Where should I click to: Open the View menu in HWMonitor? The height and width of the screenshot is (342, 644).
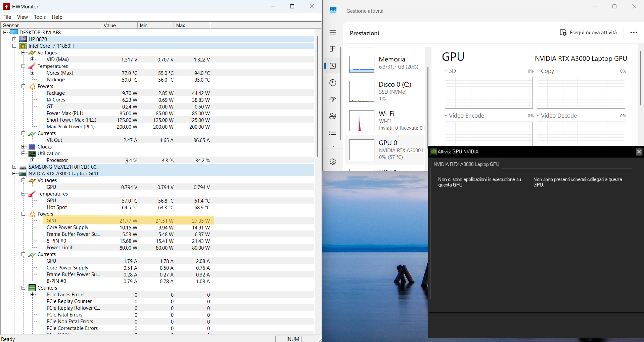[22, 17]
